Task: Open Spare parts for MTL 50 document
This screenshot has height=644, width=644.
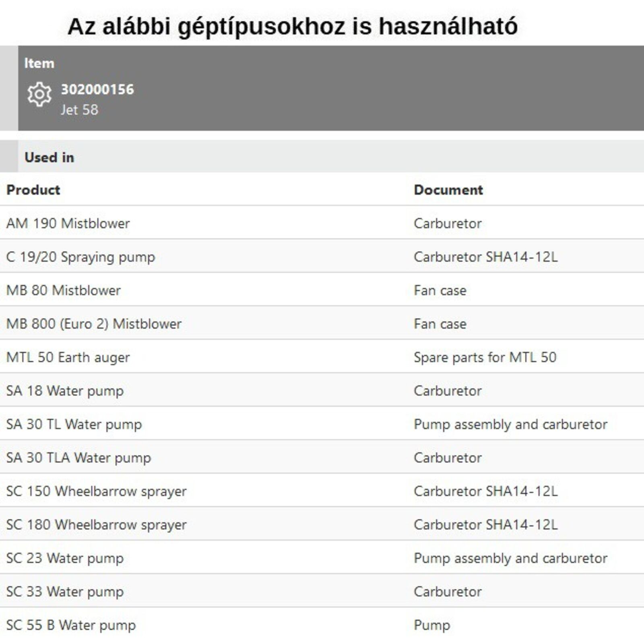Action: [x=485, y=357]
